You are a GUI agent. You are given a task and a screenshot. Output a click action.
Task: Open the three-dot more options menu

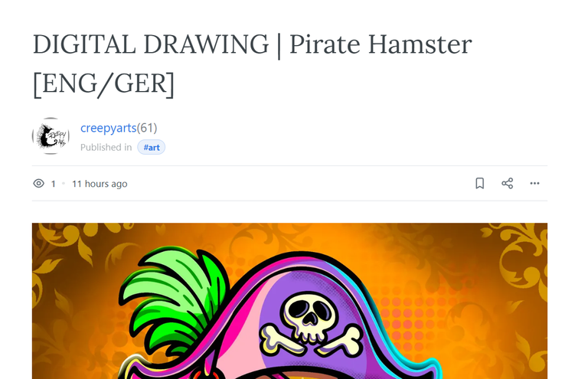point(534,183)
